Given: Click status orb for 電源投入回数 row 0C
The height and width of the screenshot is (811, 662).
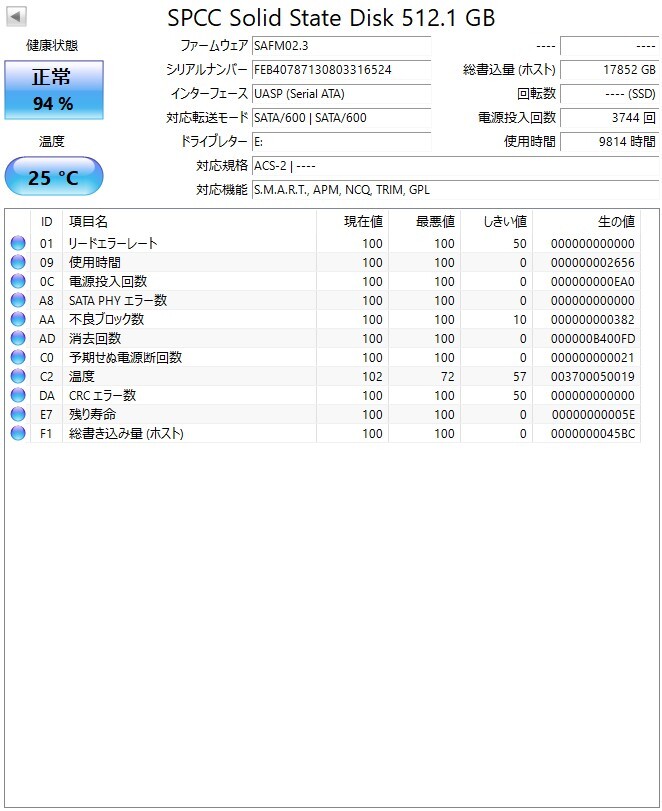Looking at the screenshot, I should pos(18,281).
